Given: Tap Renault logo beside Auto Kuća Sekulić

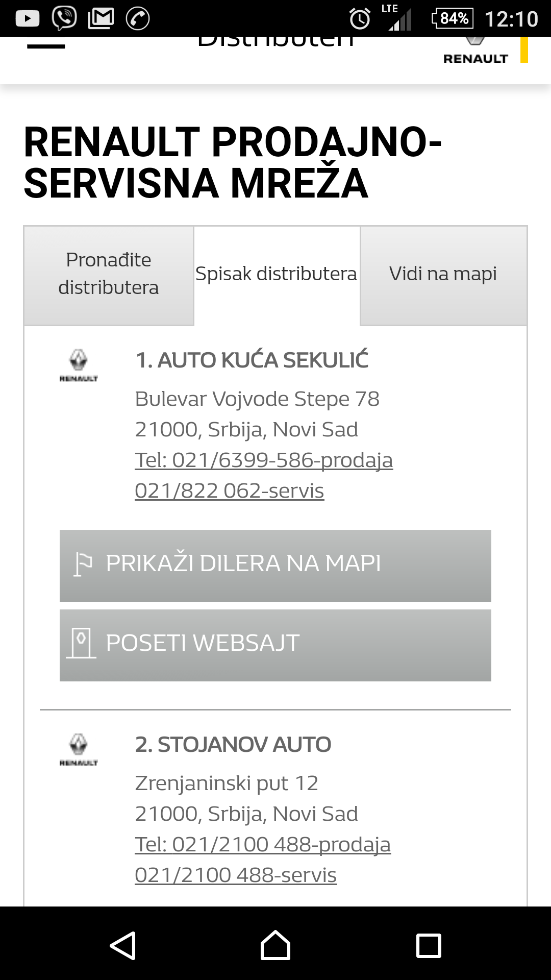Looking at the screenshot, I should point(79,365).
